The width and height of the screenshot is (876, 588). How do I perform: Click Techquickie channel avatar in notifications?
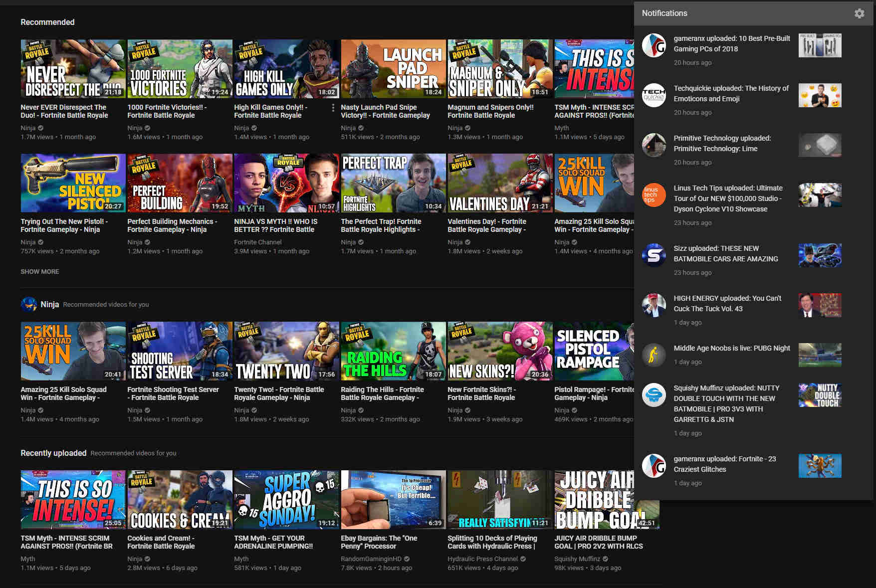[654, 95]
